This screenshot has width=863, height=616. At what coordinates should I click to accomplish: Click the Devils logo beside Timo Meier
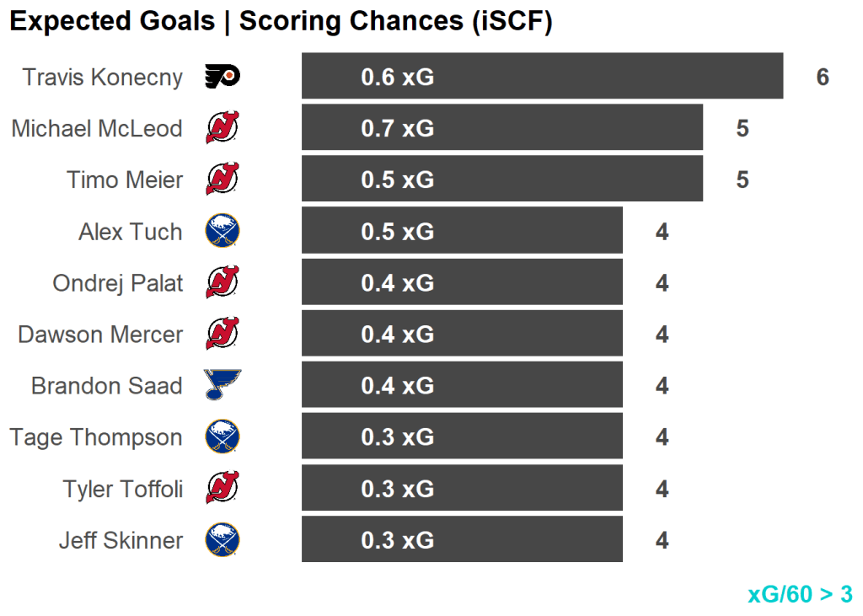(222, 180)
